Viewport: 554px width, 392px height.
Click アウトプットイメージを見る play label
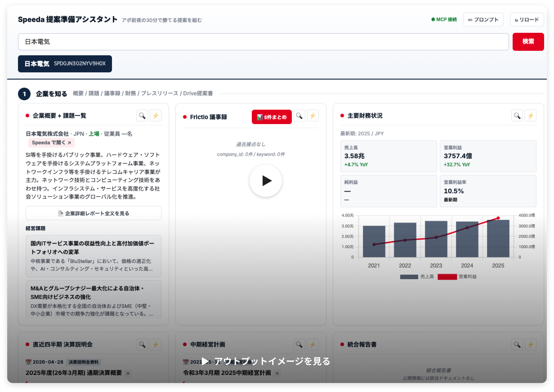[x=266, y=361]
